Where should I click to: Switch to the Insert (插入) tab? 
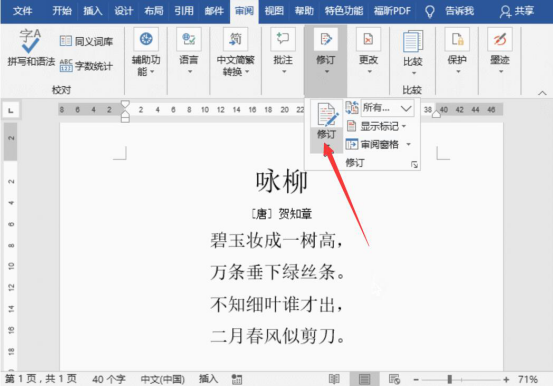pos(93,11)
